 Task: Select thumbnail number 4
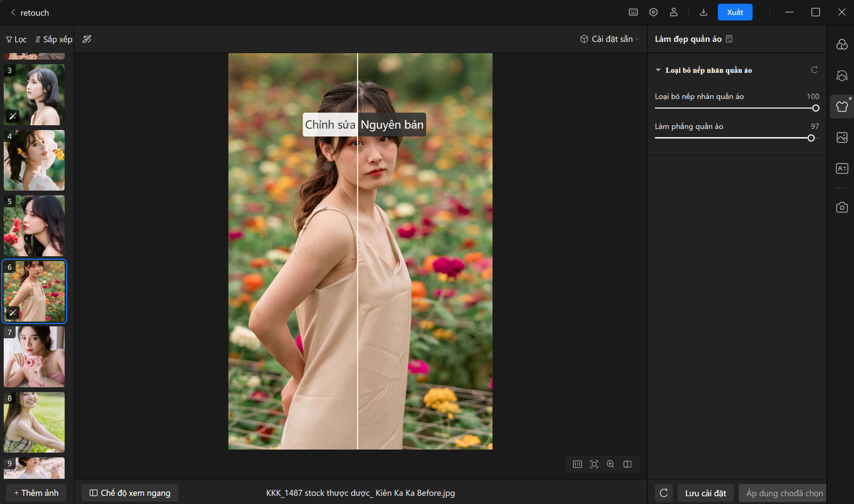pos(34,160)
